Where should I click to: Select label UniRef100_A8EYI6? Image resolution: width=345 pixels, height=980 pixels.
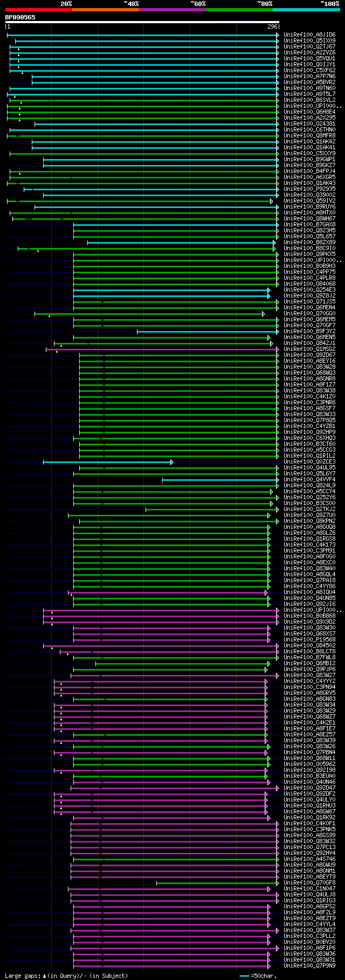pyautogui.click(x=309, y=361)
